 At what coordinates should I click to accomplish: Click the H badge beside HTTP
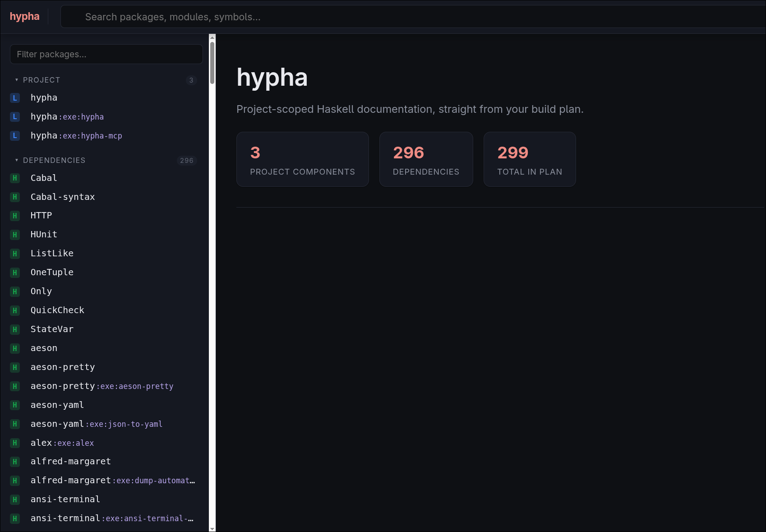pyautogui.click(x=15, y=216)
